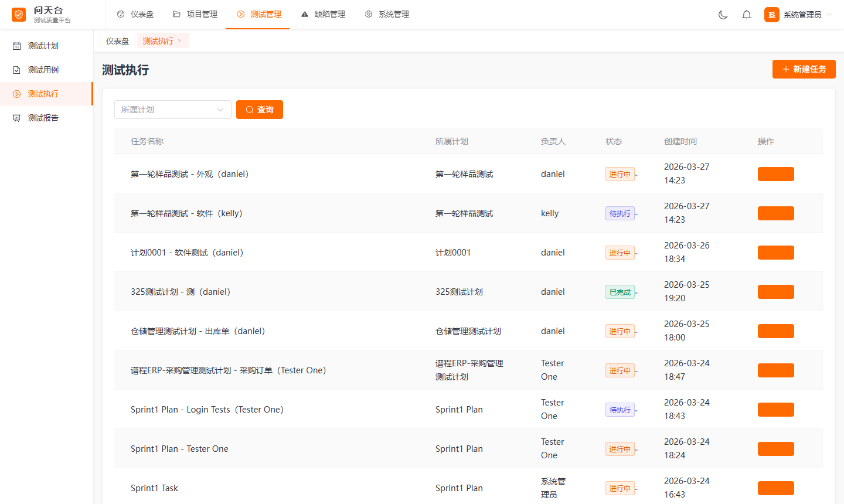Click task name 计划0001 - 软件测试（daniel）
Screen dimensions: 844x504
(187, 253)
